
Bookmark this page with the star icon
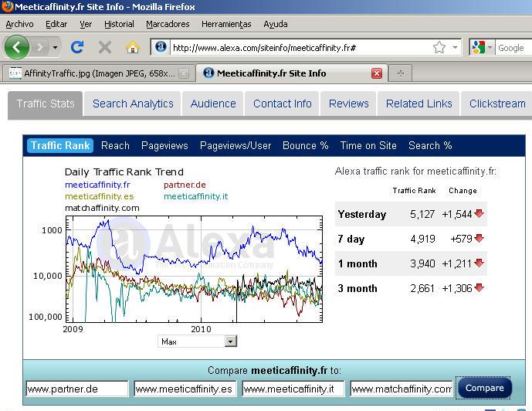[439, 48]
